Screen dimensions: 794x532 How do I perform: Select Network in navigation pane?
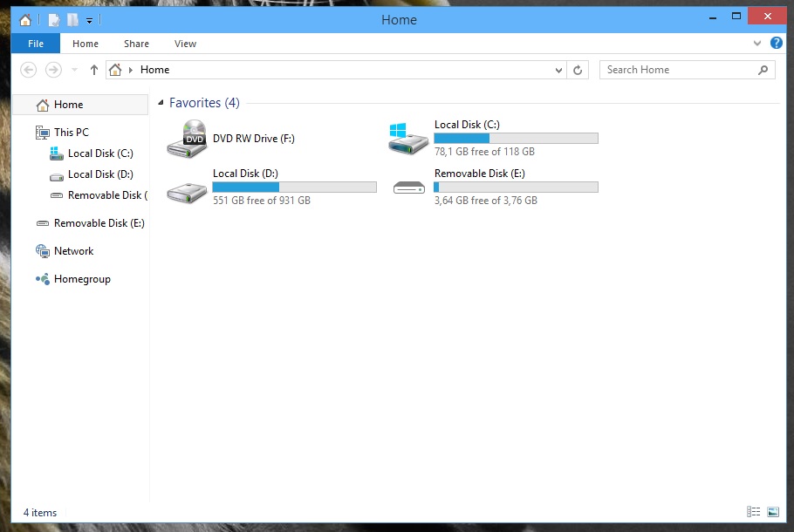pyautogui.click(x=74, y=251)
